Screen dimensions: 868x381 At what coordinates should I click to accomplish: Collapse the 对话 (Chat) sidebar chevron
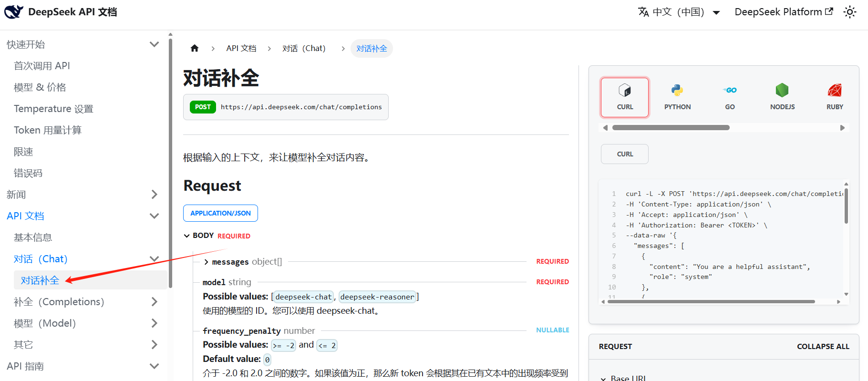[154, 259]
